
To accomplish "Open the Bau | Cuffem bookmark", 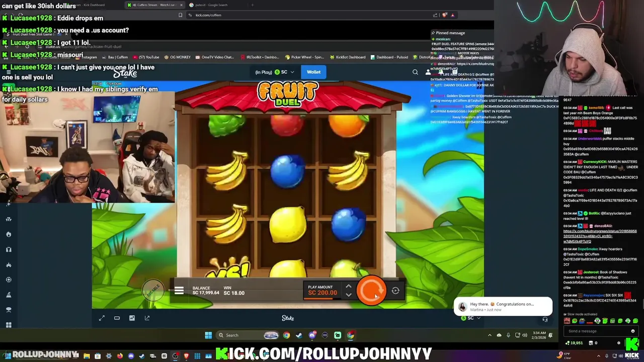I will 115,57.
